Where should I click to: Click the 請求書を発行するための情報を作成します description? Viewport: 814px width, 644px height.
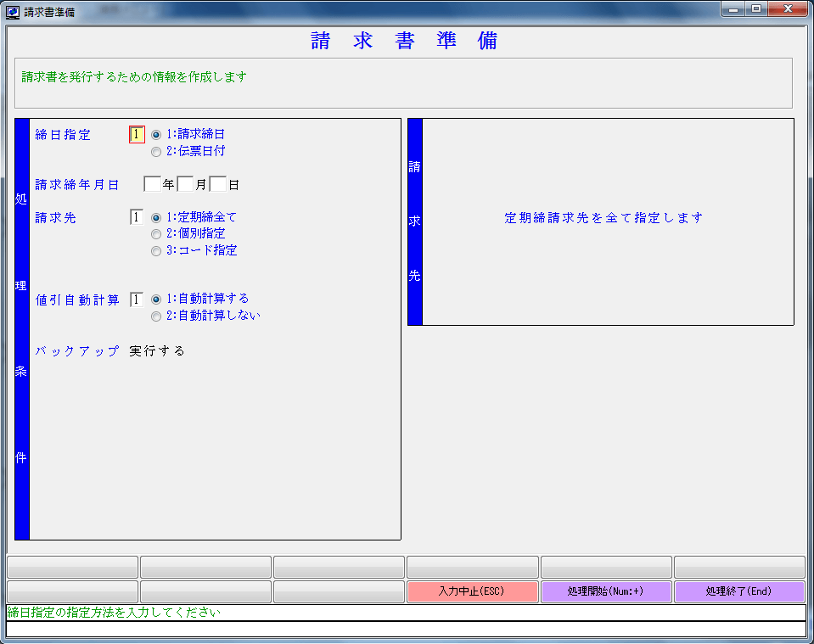[x=134, y=77]
